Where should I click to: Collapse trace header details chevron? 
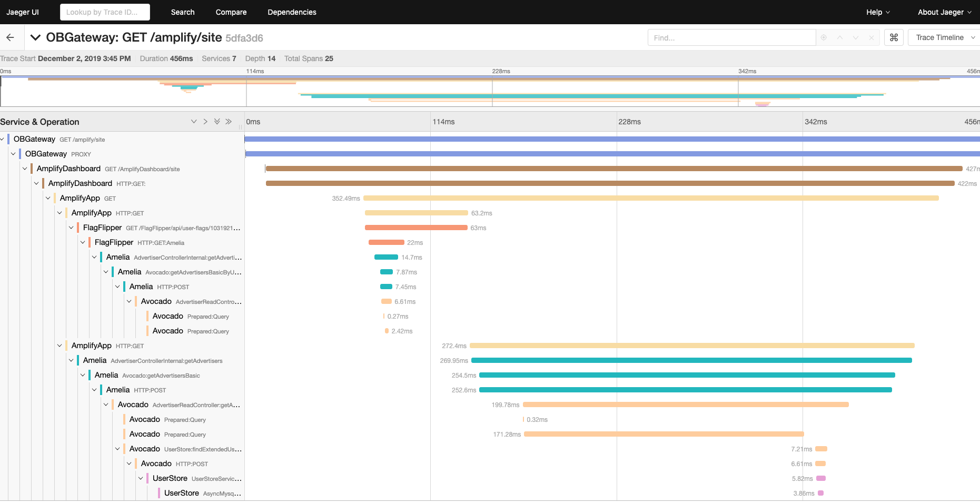[35, 37]
